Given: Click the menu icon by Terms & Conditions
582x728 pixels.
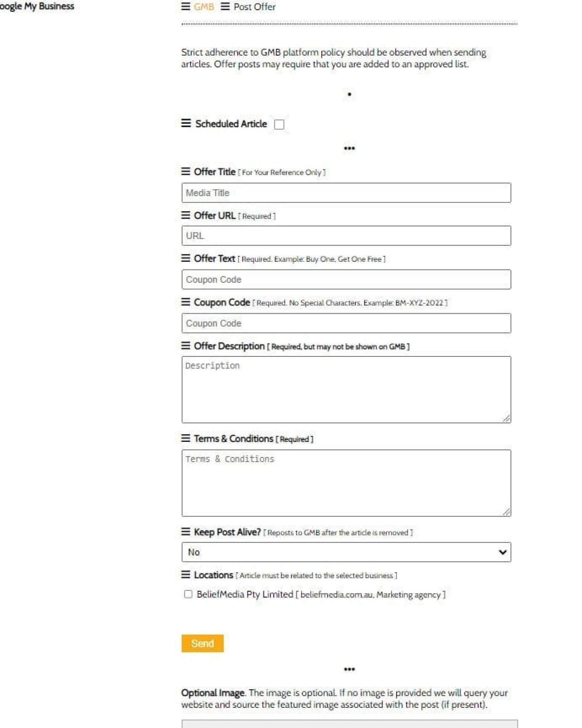Looking at the screenshot, I should (x=186, y=438).
